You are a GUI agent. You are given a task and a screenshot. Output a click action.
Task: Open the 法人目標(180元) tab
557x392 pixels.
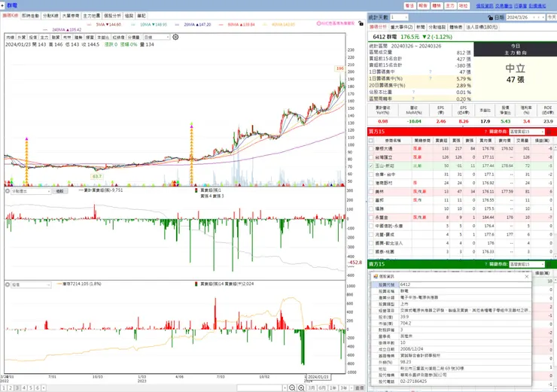[482, 27]
